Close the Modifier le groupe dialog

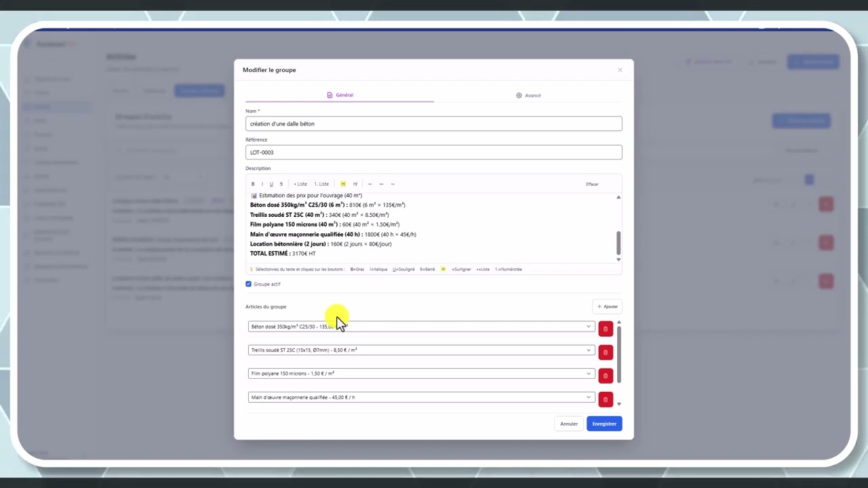(620, 70)
